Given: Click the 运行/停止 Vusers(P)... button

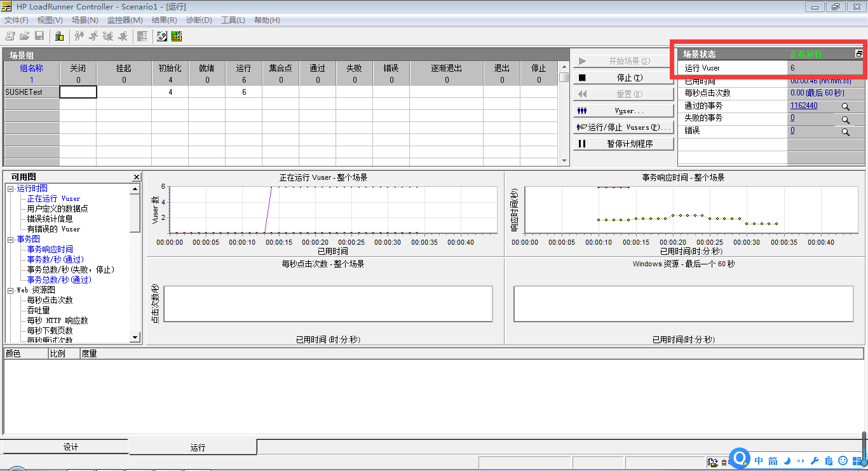Looking at the screenshot, I should click(623, 127).
